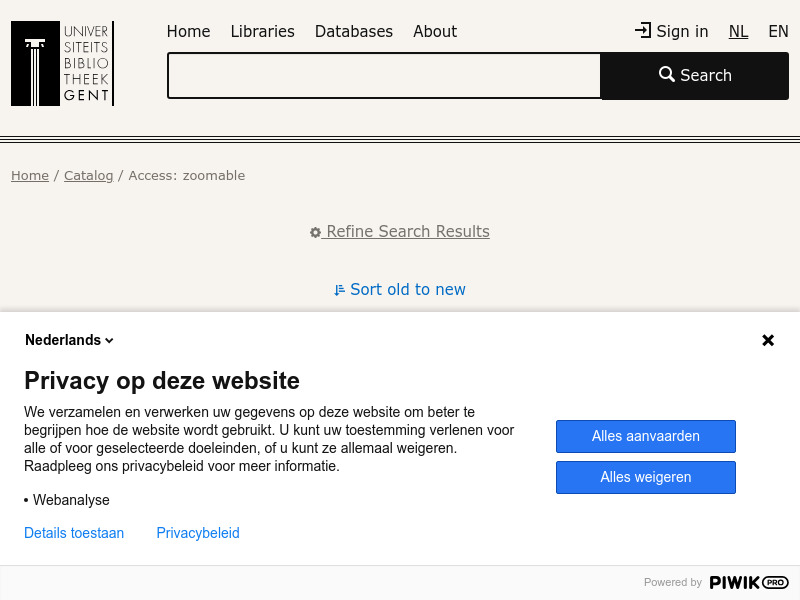Click Alles aanvaarden to accept cookies
This screenshot has height=600, width=800.
[x=645, y=436]
